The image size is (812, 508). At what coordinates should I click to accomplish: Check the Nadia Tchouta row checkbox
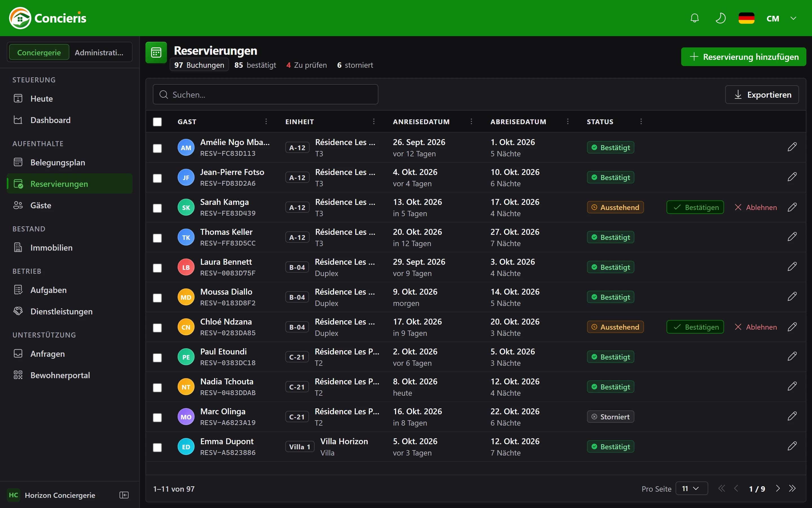pyautogui.click(x=157, y=387)
